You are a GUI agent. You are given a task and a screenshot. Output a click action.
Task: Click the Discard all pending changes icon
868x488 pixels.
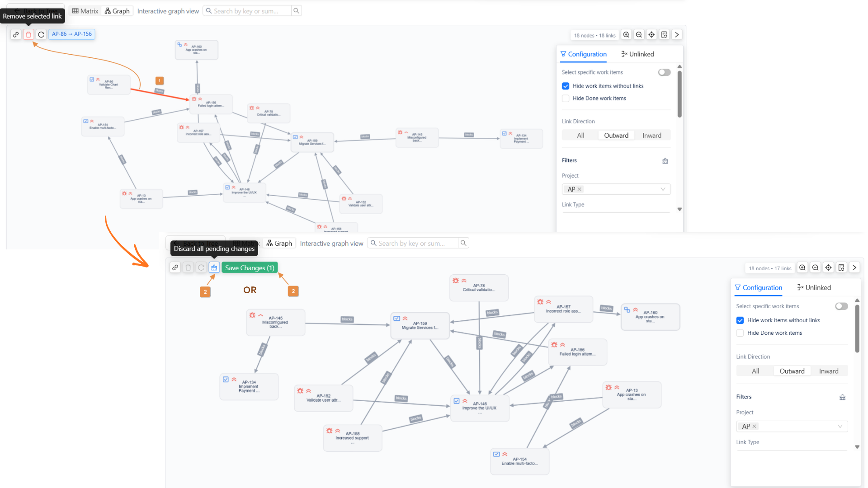point(214,268)
